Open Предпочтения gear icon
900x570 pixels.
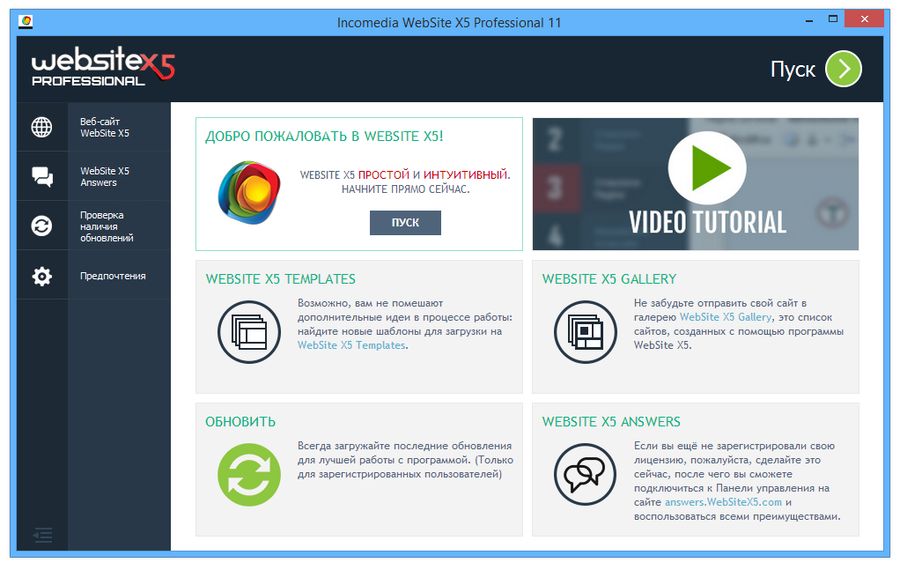[x=42, y=276]
